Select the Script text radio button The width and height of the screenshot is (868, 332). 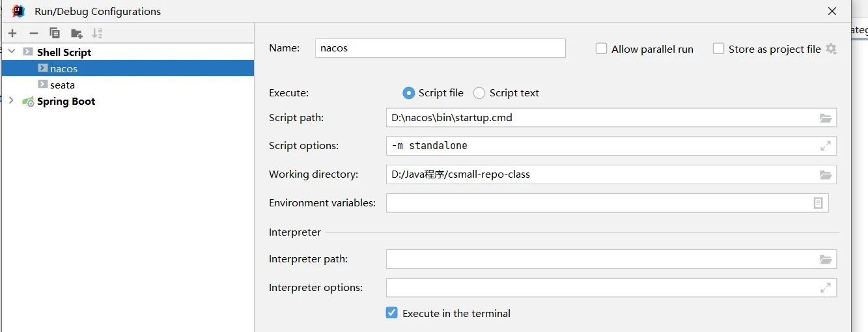pyautogui.click(x=479, y=93)
